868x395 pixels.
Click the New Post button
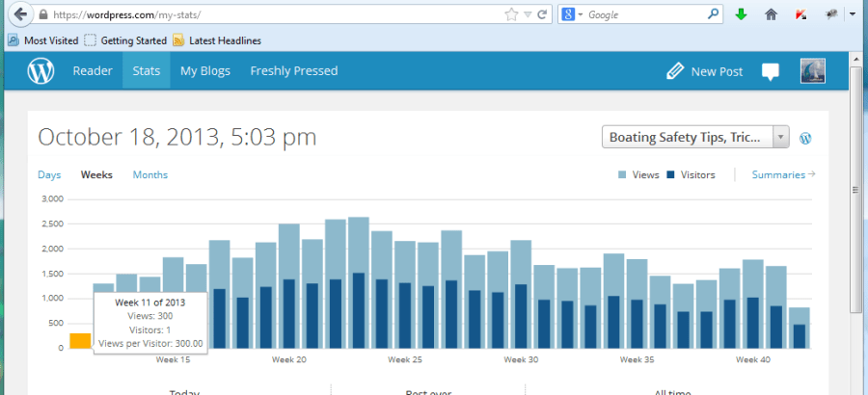(705, 71)
